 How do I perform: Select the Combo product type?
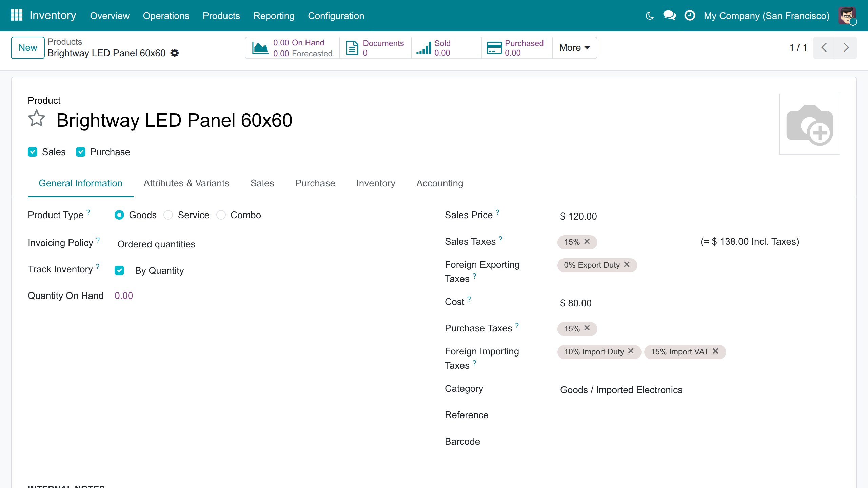click(221, 215)
